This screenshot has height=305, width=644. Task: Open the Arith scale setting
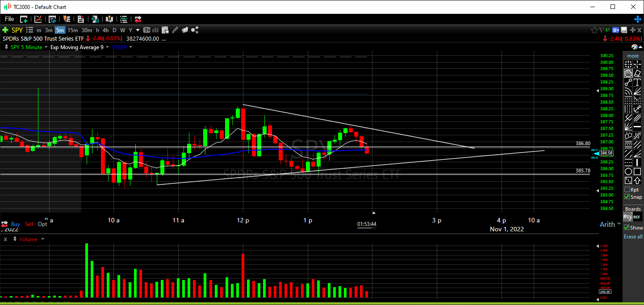point(607,225)
